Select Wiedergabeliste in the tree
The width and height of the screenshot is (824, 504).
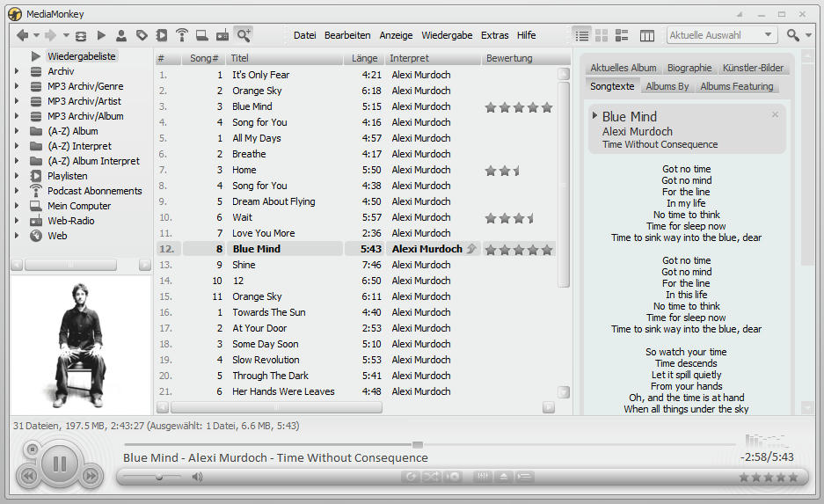click(82, 56)
